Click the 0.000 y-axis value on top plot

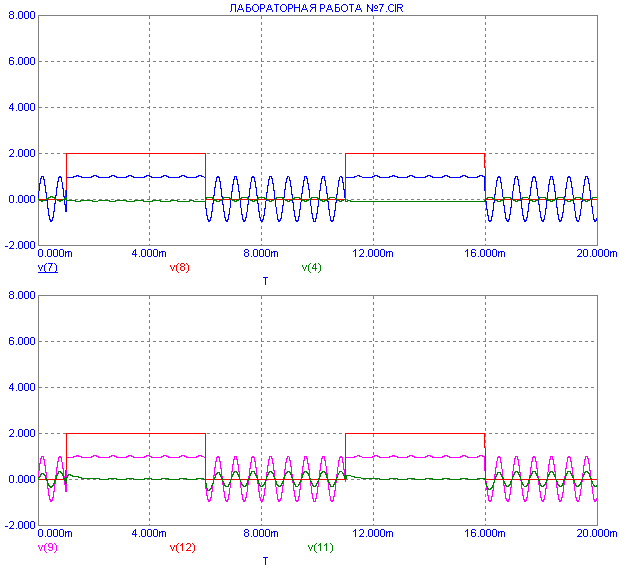tap(22, 199)
